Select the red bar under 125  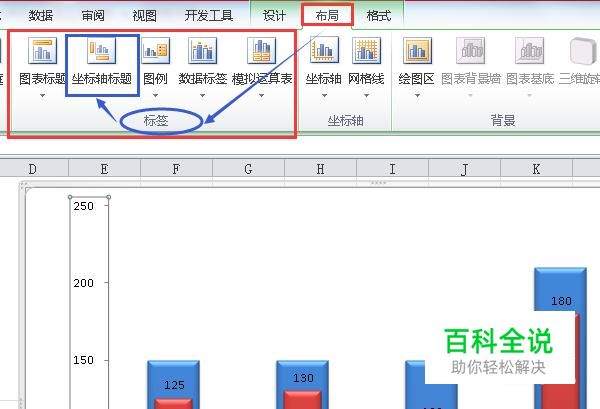click(173, 404)
